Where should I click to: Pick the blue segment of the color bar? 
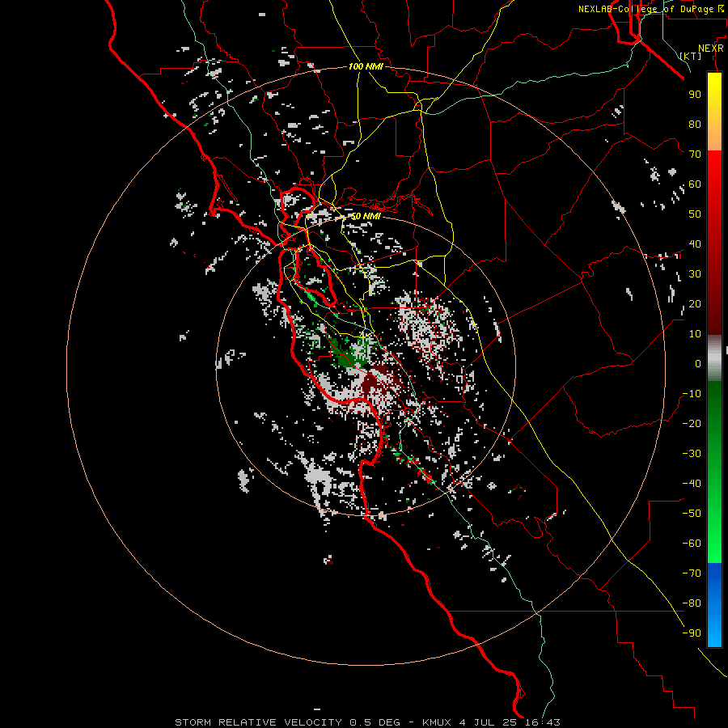[x=714, y=605]
